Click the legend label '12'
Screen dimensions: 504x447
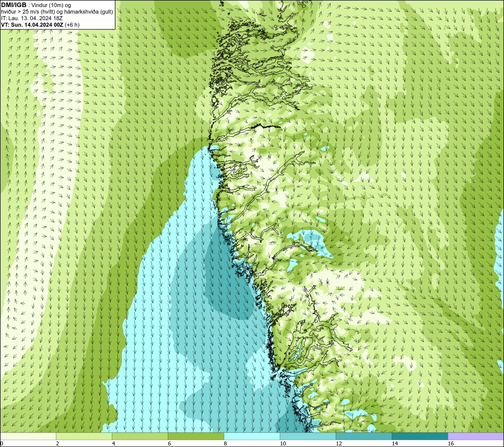tap(339, 444)
